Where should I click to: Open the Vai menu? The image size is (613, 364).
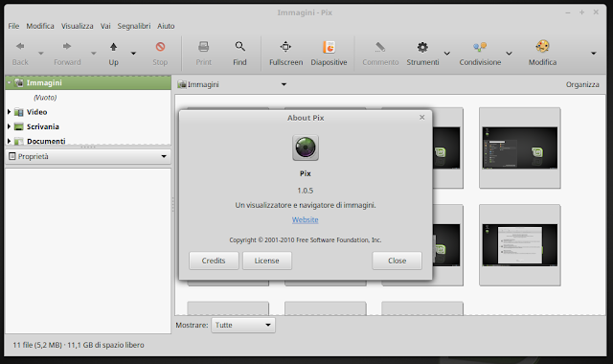pos(105,26)
